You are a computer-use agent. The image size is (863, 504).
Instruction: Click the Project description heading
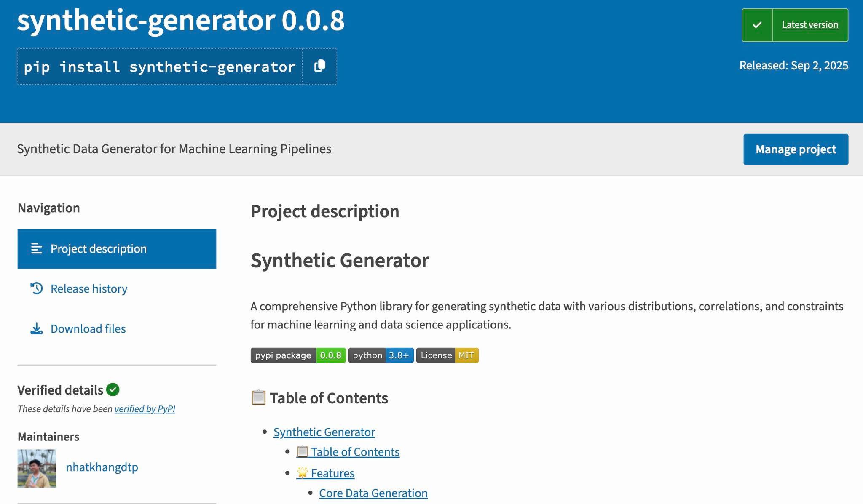point(325,211)
